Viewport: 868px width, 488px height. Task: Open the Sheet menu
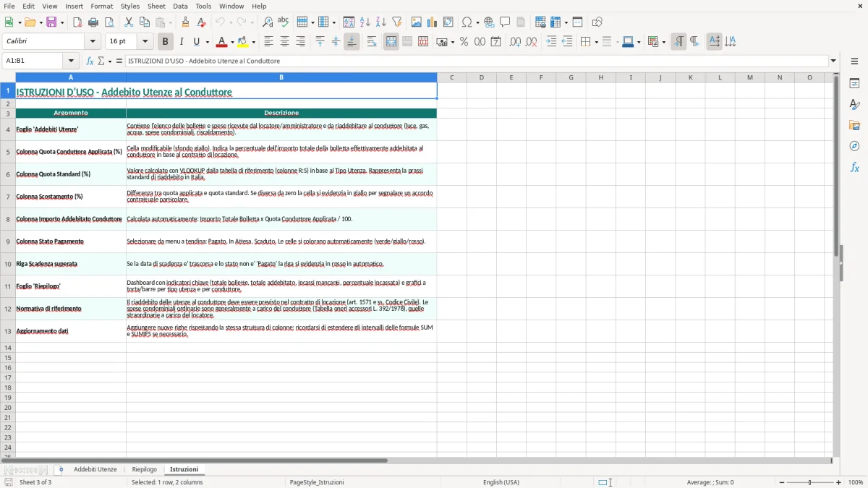coord(156,6)
